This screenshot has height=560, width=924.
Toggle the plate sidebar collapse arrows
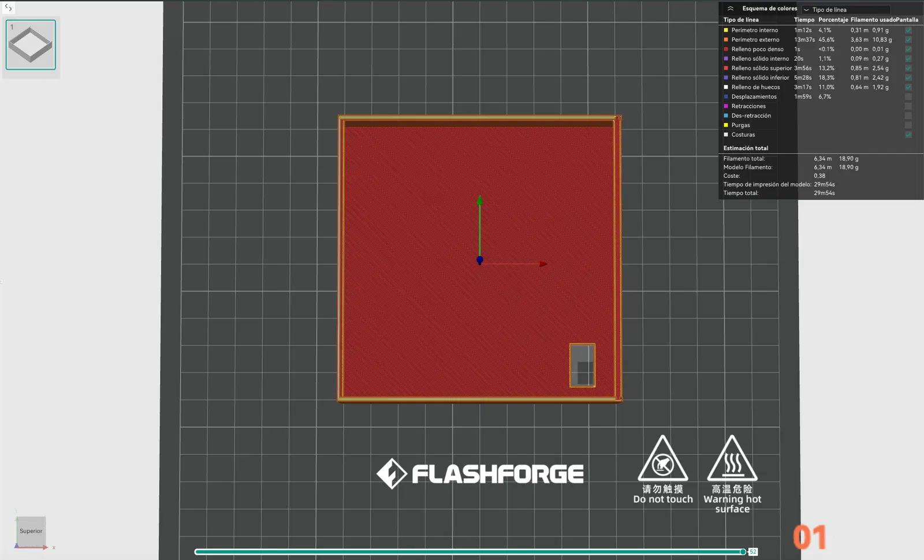(x=8, y=8)
